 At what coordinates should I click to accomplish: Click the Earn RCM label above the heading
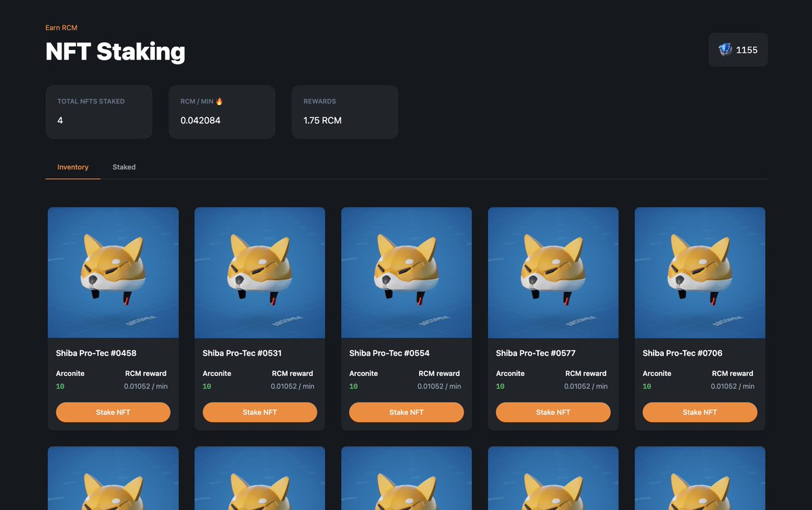61,27
